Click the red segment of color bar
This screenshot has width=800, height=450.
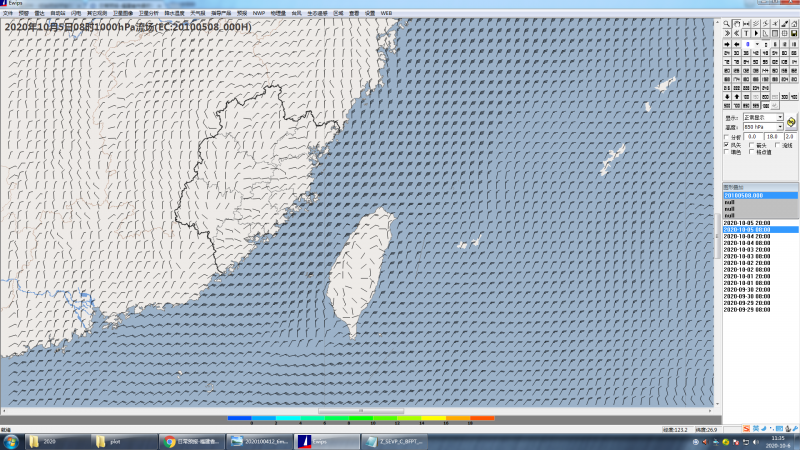click(482, 418)
